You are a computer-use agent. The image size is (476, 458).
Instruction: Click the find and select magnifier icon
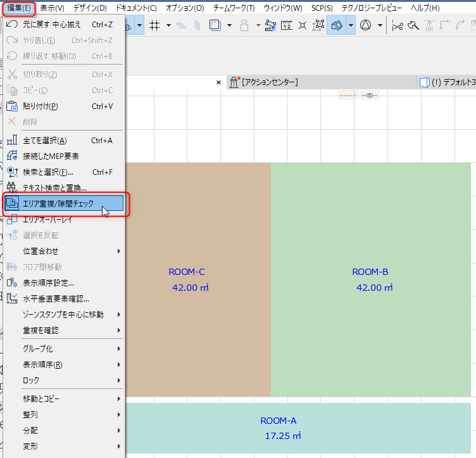click(x=12, y=172)
